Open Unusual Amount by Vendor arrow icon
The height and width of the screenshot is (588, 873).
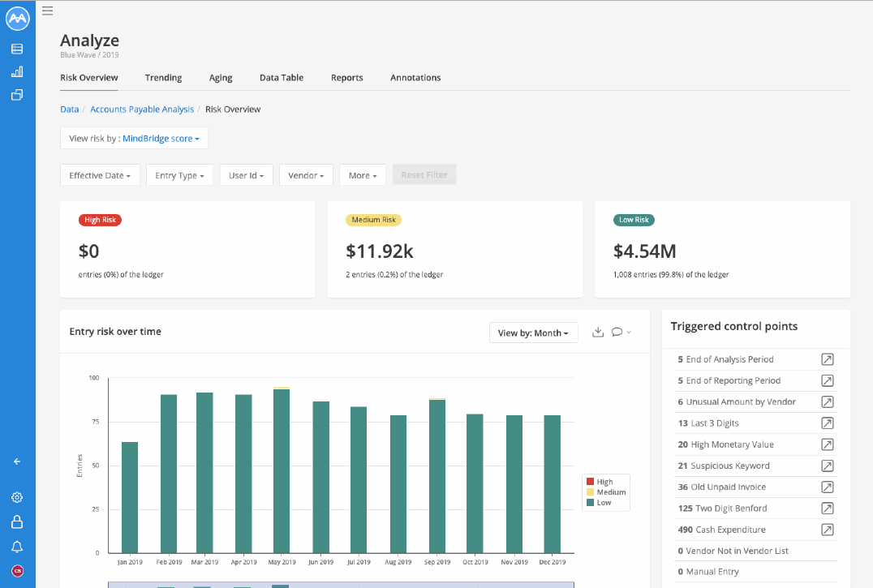coord(828,401)
